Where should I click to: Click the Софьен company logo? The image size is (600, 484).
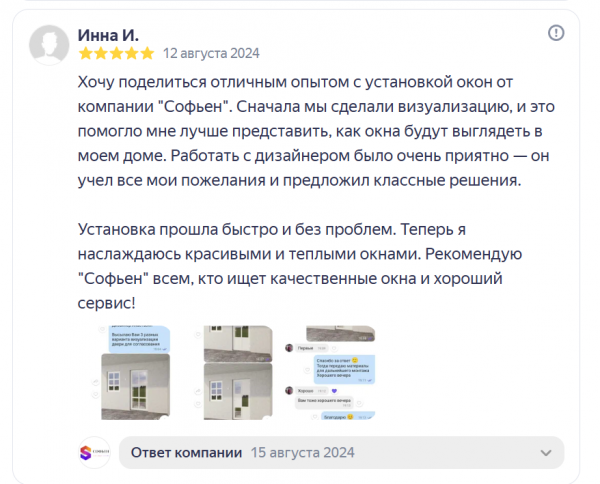click(x=94, y=452)
